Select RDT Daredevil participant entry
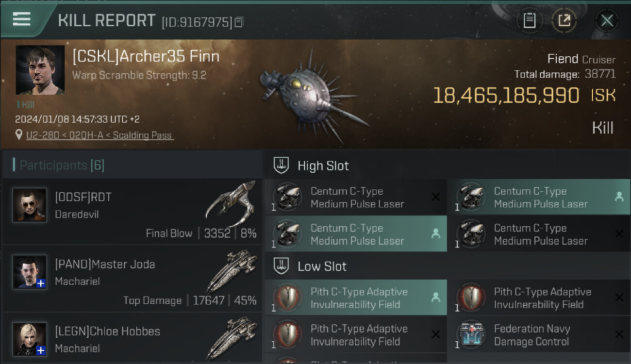This screenshot has width=631, height=364. click(x=132, y=212)
